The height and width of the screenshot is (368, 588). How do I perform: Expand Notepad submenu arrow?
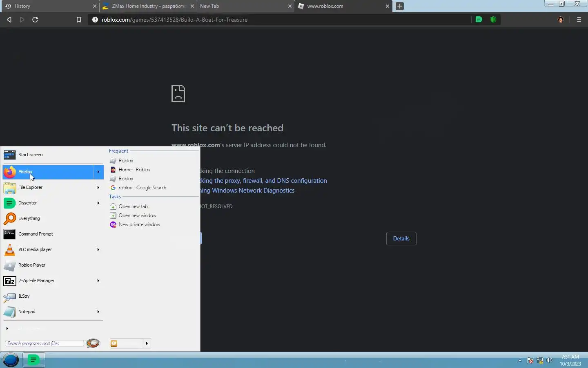pos(98,312)
